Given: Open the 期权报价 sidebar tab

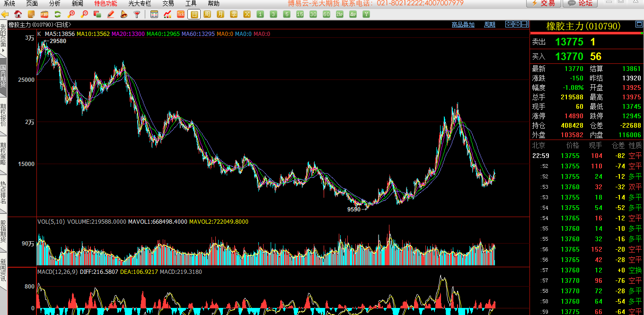Looking at the screenshot, I should pos(3,115).
